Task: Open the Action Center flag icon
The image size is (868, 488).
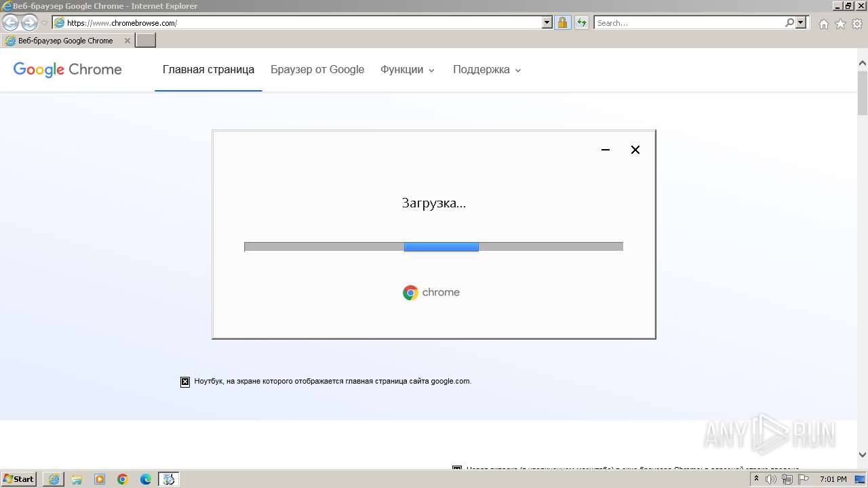Action: tap(804, 479)
